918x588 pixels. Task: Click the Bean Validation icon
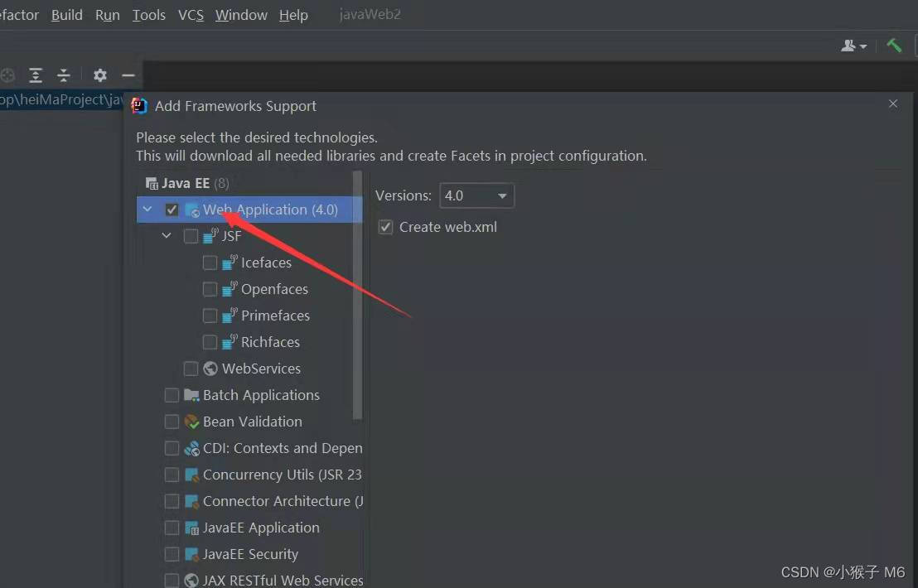coord(191,422)
